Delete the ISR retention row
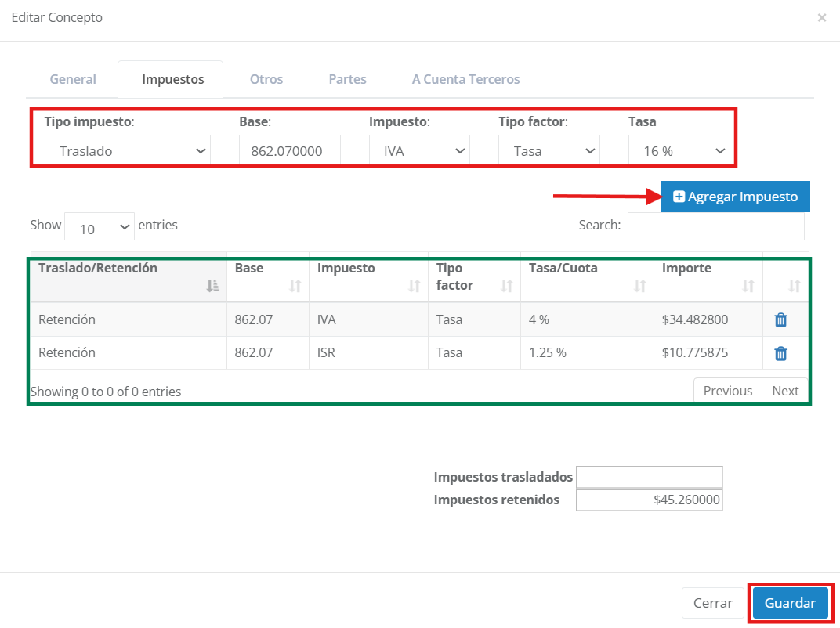Image resolution: width=840 pixels, height=628 pixels. tap(780, 353)
